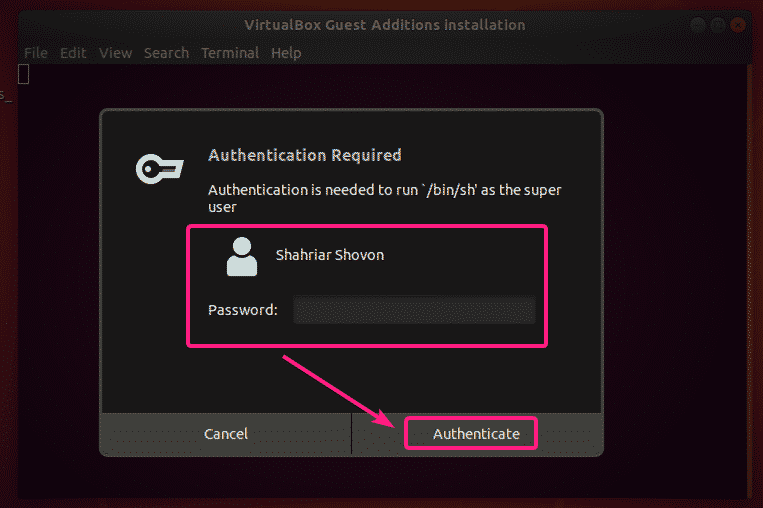Click the authentication key icon

click(160, 168)
